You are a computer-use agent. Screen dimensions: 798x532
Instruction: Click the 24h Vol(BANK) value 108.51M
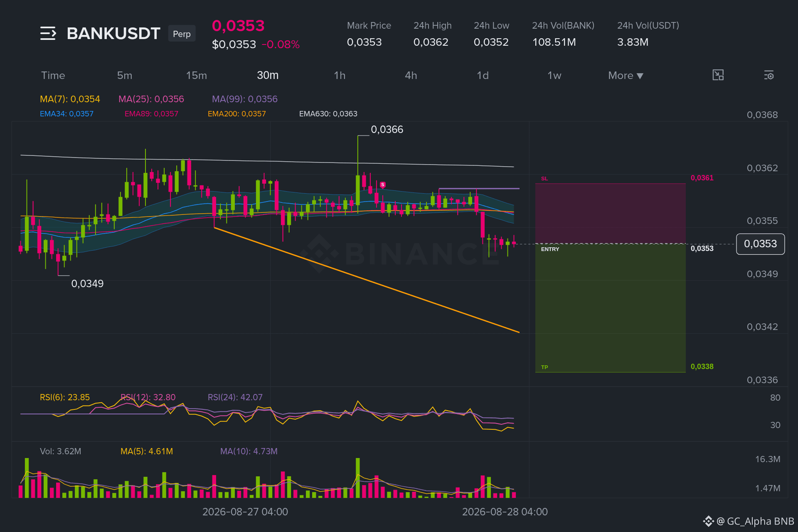point(554,42)
